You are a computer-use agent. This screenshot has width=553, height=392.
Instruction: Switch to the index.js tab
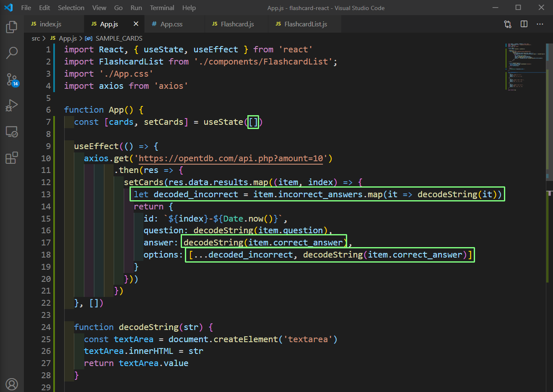[x=54, y=24]
